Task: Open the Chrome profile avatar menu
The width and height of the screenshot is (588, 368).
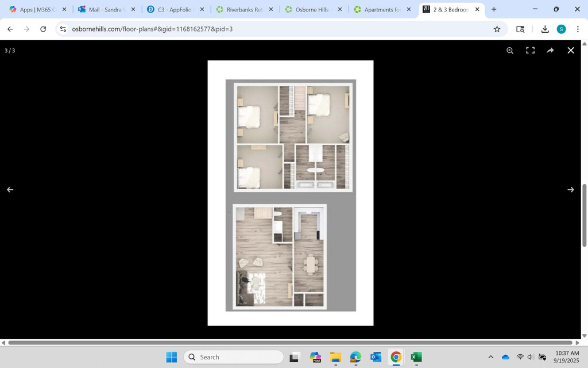Action: click(561, 29)
